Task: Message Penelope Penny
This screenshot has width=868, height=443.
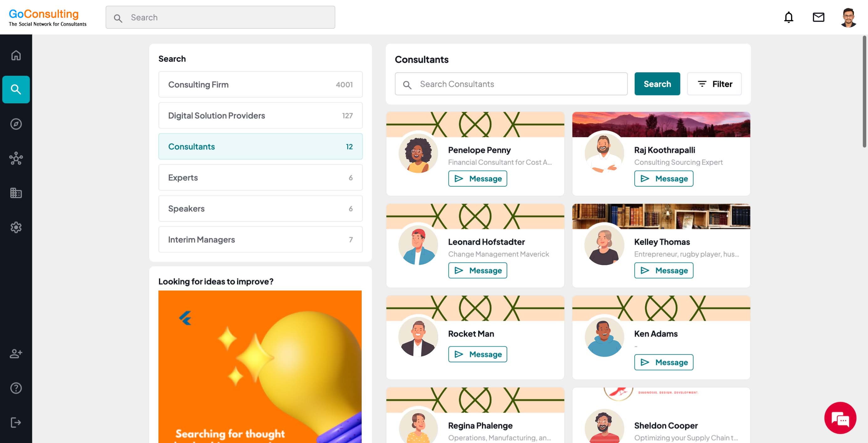Action: (x=478, y=178)
